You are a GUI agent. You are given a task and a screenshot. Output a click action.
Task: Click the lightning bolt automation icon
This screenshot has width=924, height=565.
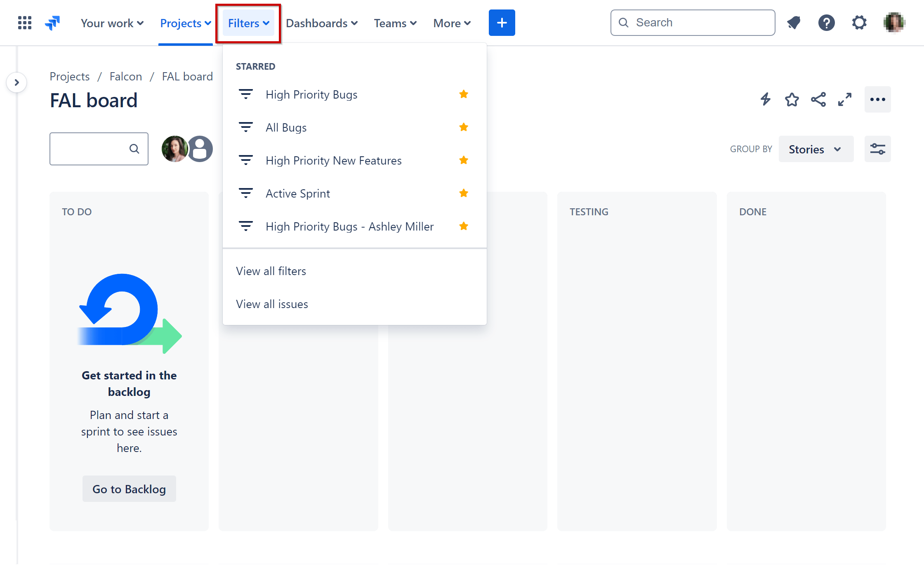765,99
